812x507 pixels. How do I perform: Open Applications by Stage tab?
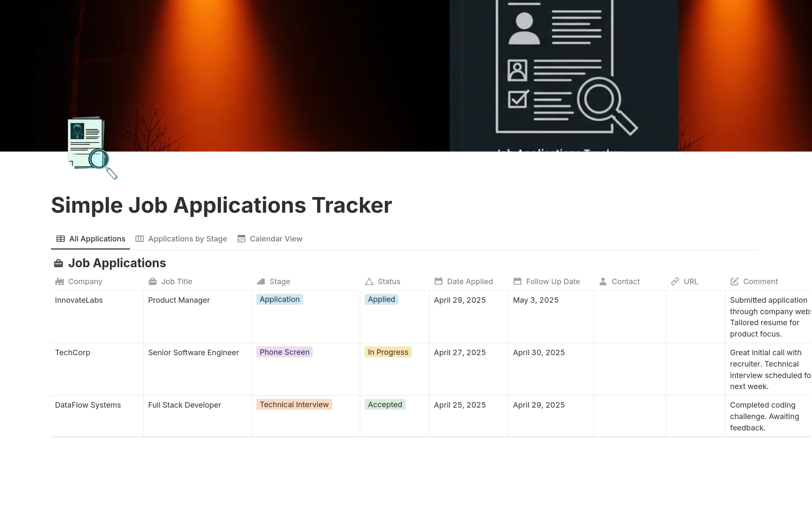pos(181,239)
